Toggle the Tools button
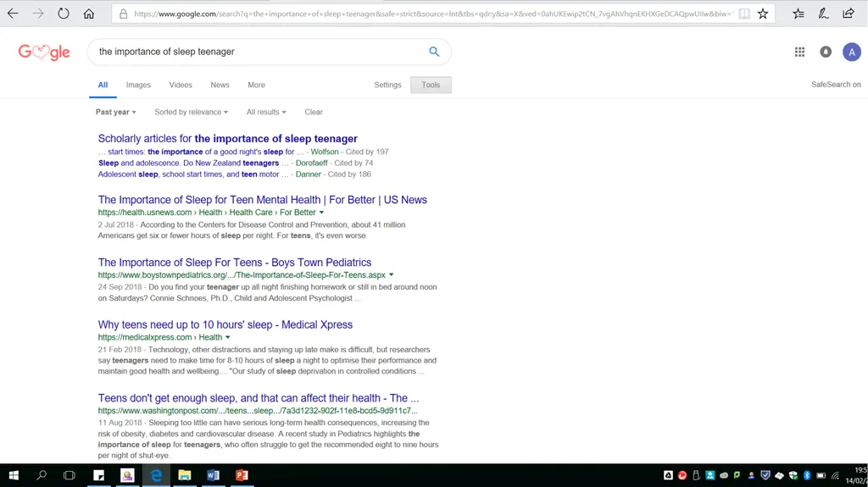The image size is (868, 487). click(x=431, y=85)
